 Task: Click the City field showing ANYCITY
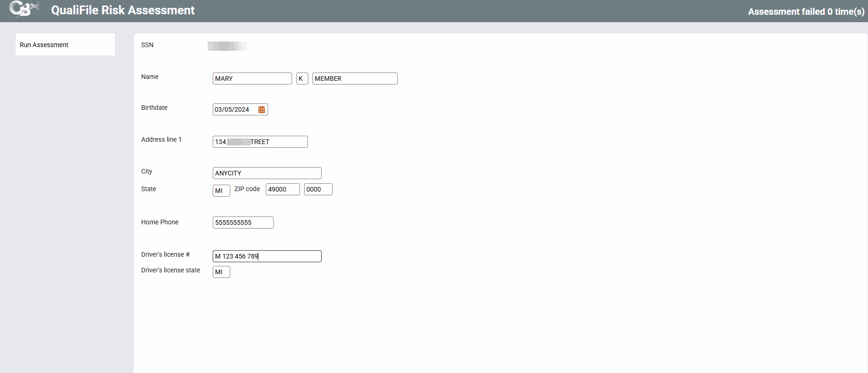coord(267,173)
